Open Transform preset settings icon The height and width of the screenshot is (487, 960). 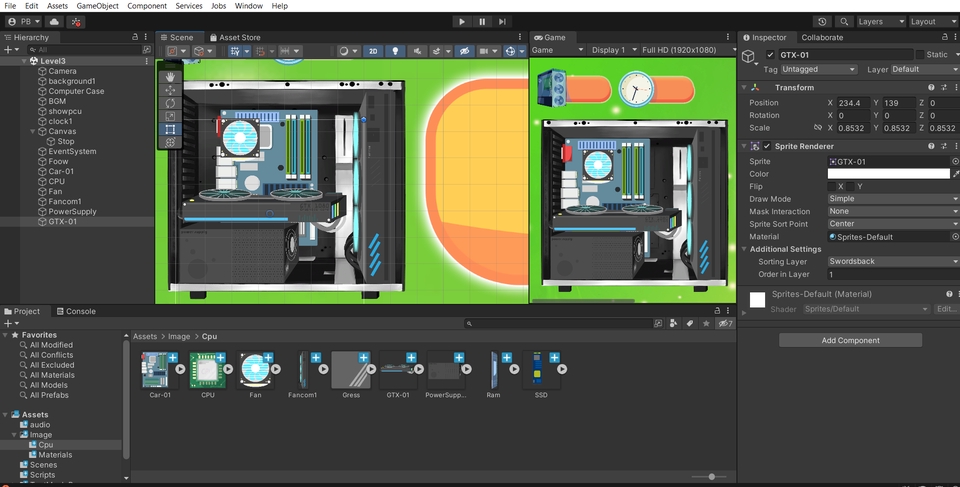943,88
